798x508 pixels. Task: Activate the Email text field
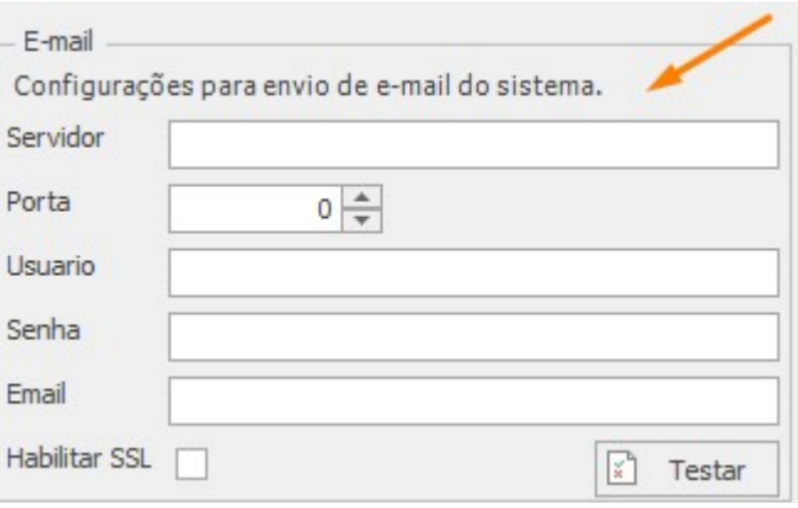[473, 401]
